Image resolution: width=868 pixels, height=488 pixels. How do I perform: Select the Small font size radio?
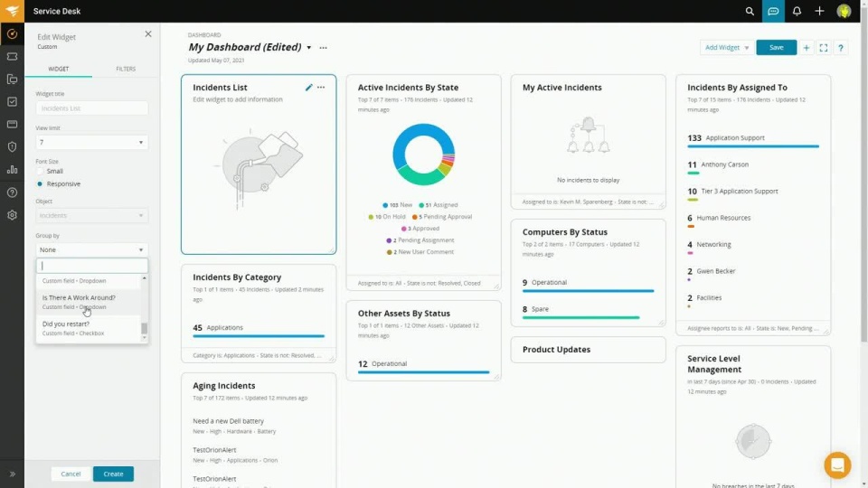click(x=40, y=172)
